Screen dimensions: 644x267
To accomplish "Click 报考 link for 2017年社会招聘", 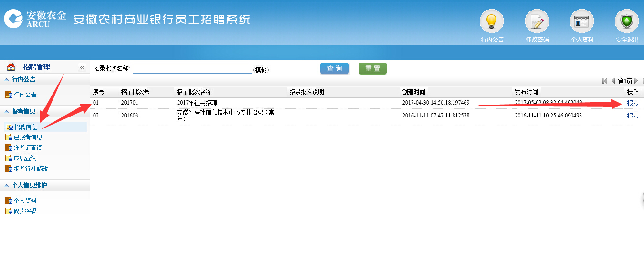I will (633, 103).
